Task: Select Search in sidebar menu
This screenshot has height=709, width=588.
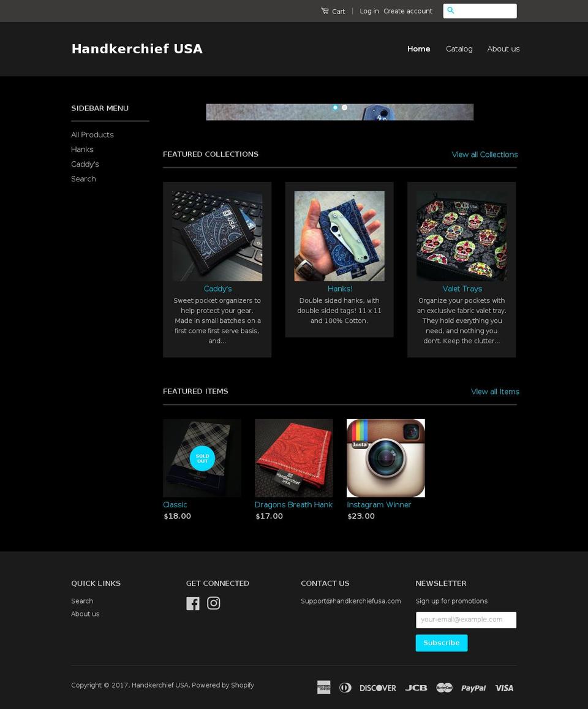Action: tap(84, 179)
